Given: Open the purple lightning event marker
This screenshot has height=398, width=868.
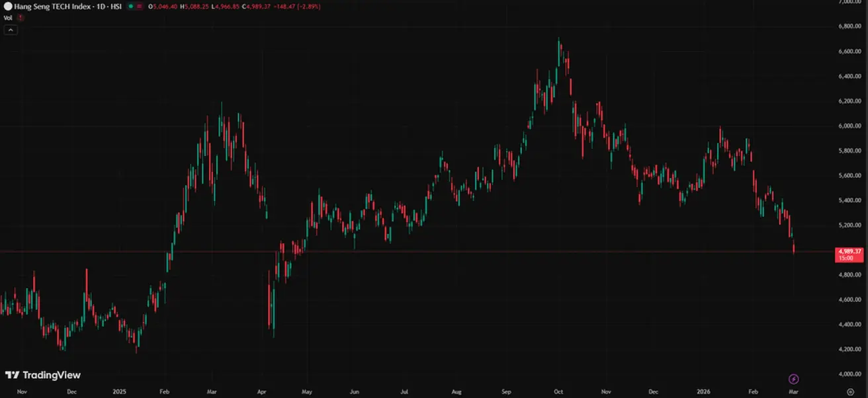Looking at the screenshot, I should point(794,379).
